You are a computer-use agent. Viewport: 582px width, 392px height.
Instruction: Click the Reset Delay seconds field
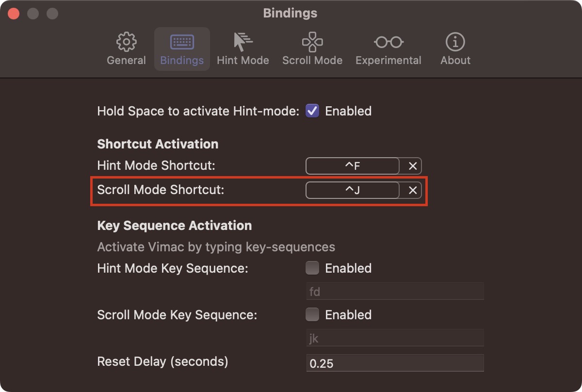pos(395,363)
